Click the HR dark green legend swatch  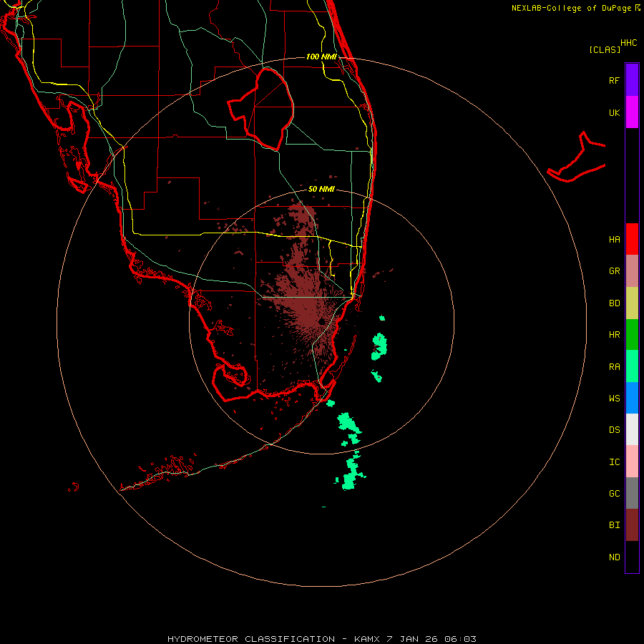(x=632, y=335)
